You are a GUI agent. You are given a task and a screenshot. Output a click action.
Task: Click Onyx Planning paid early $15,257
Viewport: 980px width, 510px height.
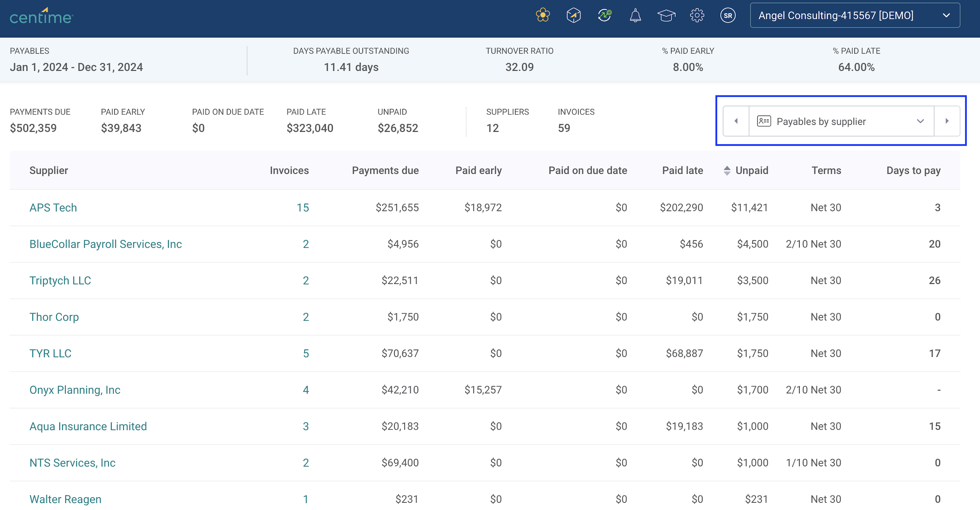[x=483, y=390]
